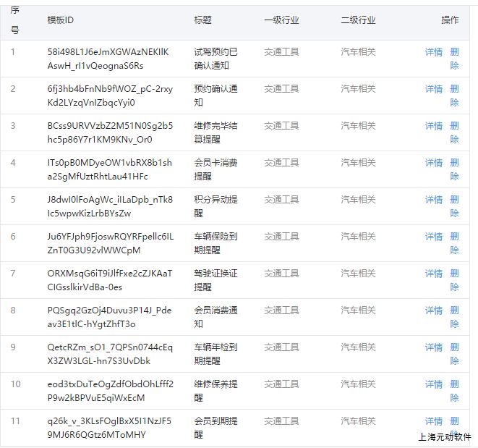Click 删除 on 车辆年检到期提醒 row
Image resolution: width=478 pixels, height=448 pixels.
(x=454, y=353)
